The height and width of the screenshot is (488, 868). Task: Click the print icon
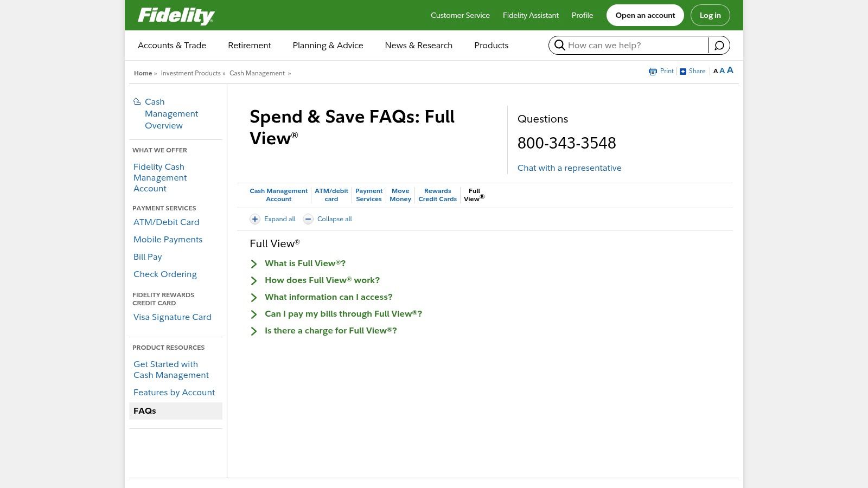coord(653,72)
